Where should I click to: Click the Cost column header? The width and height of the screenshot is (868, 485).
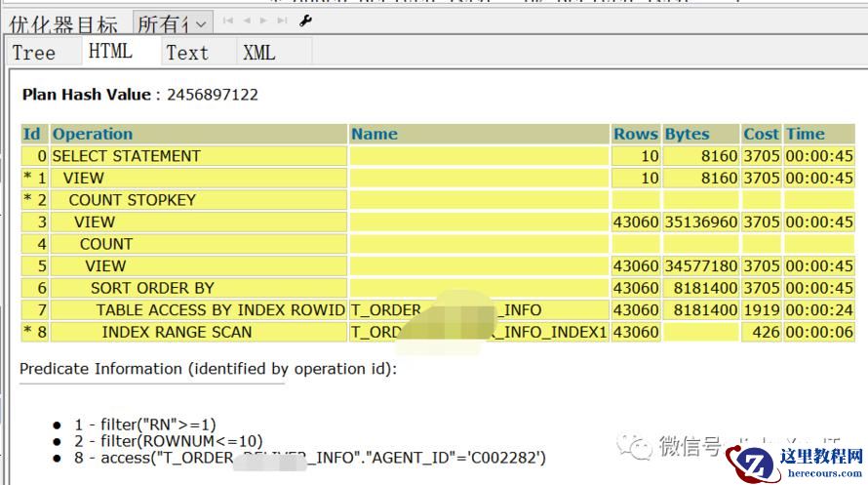click(761, 134)
